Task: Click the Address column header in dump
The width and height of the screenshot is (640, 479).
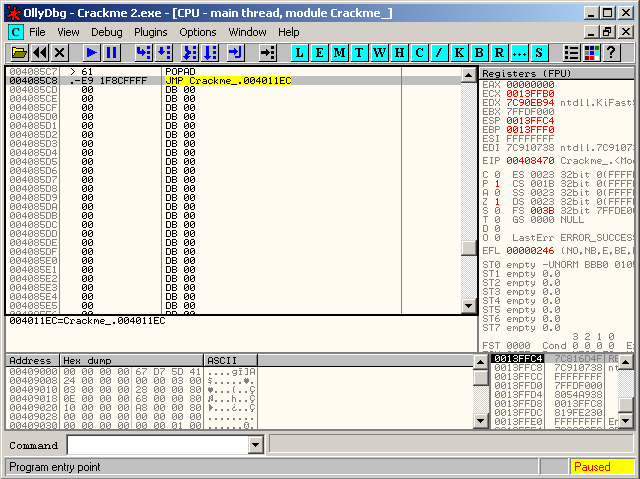Action: pos(32,361)
